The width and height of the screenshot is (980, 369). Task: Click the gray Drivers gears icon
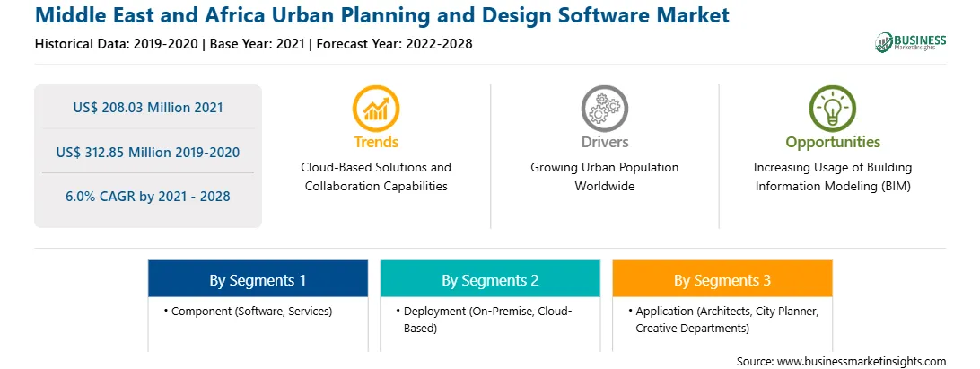(x=604, y=109)
